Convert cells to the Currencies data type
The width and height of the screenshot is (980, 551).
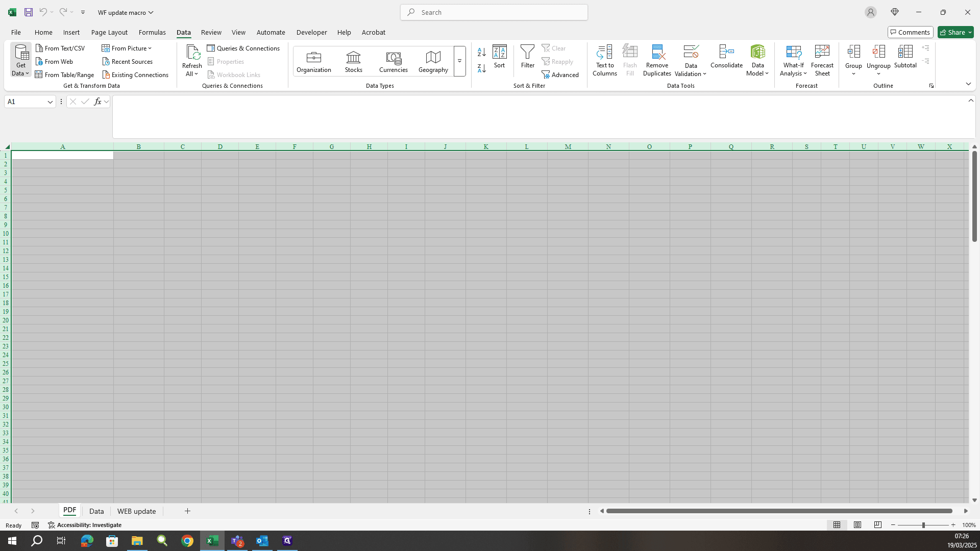coord(394,62)
